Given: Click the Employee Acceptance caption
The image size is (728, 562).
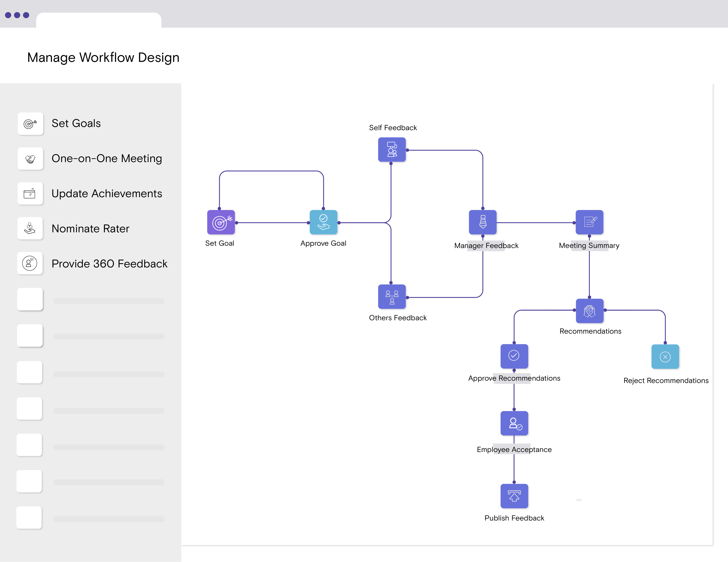Looking at the screenshot, I should click(514, 450).
